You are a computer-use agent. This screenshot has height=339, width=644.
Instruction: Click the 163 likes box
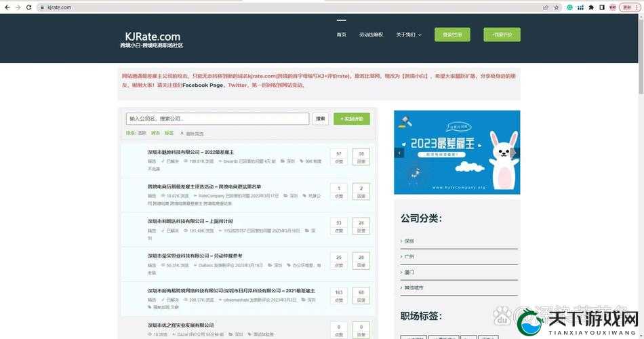pyautogui.click(x=339, y=296)
